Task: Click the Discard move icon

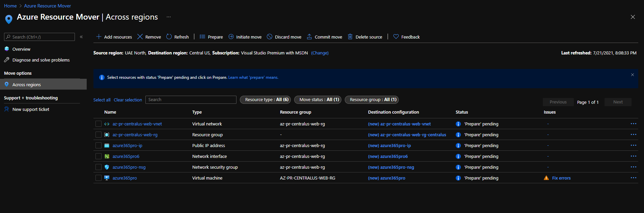Action: pos(270,37)
